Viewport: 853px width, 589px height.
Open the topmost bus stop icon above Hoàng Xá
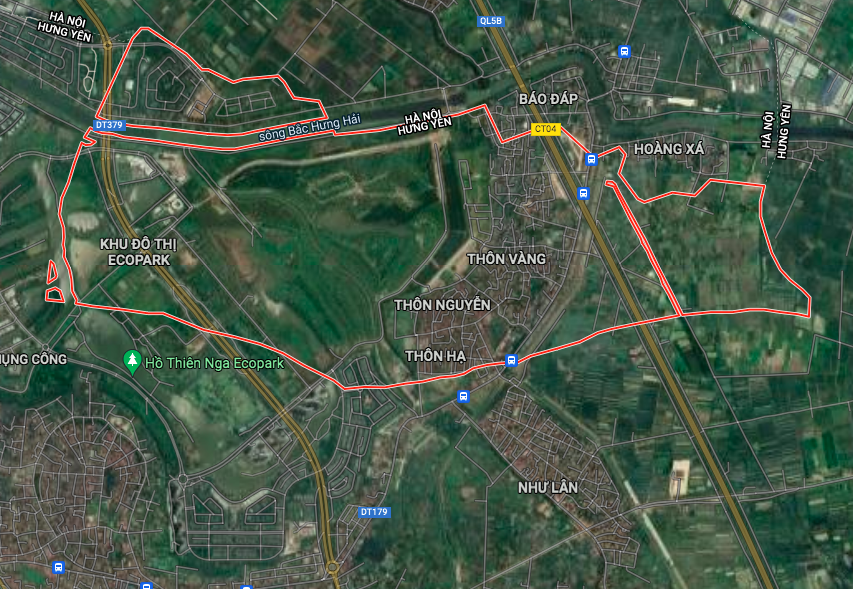click(x=625, y=52)
